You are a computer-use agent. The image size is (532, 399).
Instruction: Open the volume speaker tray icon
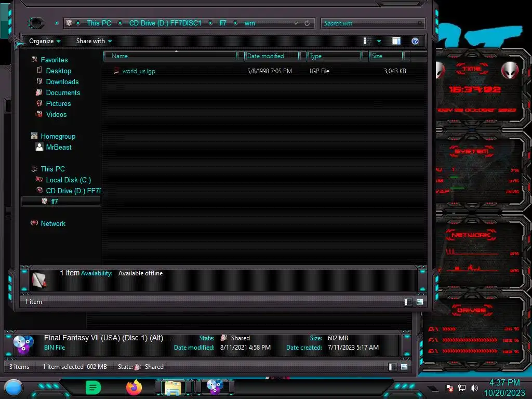click(x=474, y=388)
